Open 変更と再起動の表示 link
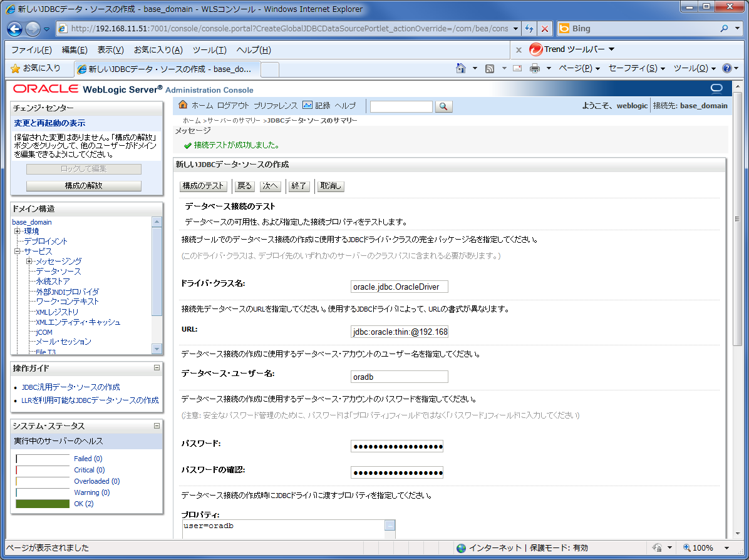The image size is (749, 560). point(49,123)
